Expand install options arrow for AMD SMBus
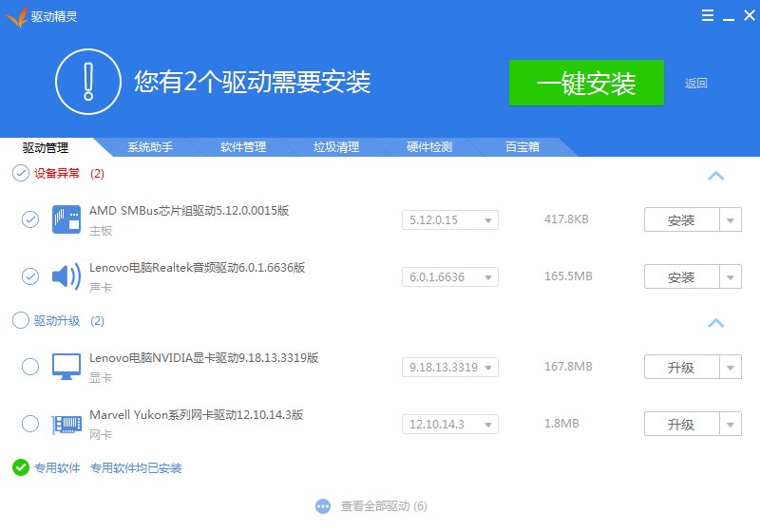 731,220
